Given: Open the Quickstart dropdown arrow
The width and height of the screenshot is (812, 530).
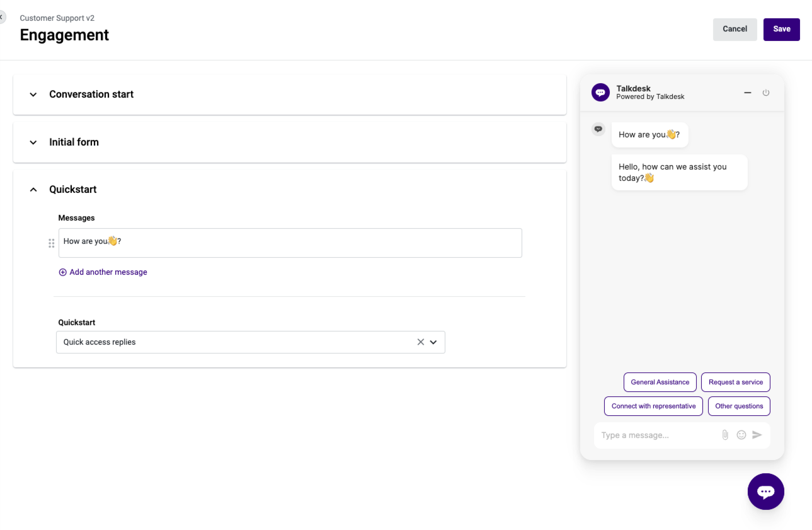Looking at the screenshot, I should pos(433,342).
